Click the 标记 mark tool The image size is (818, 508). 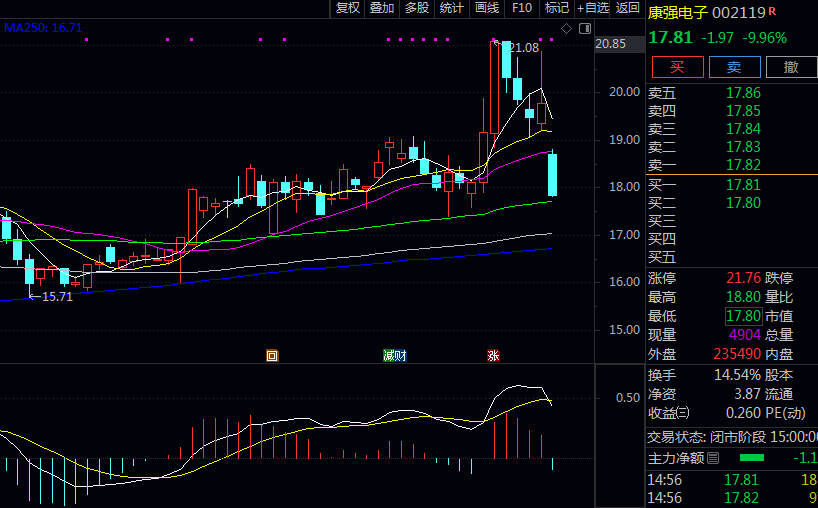tap(557, 8)
